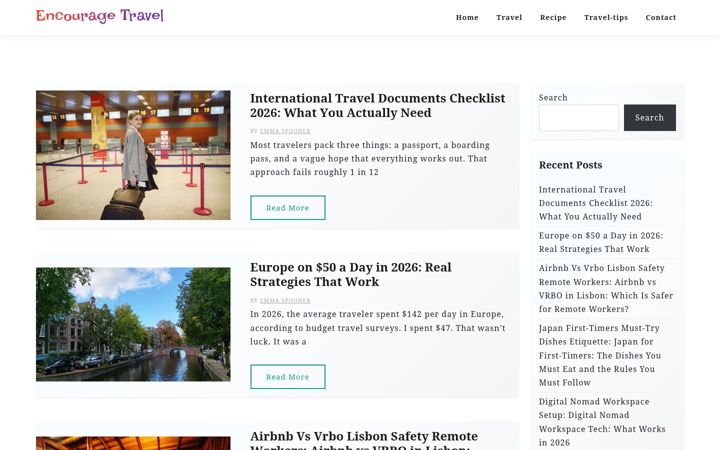This screenshot has height=450, width=720.
Task: Go to the Home menu item
Action: pyautogui.click(x=467, y=17)
